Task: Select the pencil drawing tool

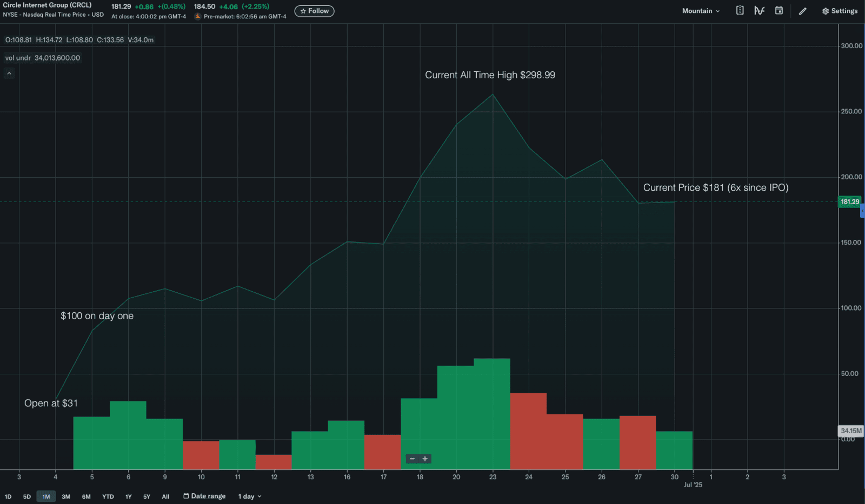Action: click(x=803, y=11)
